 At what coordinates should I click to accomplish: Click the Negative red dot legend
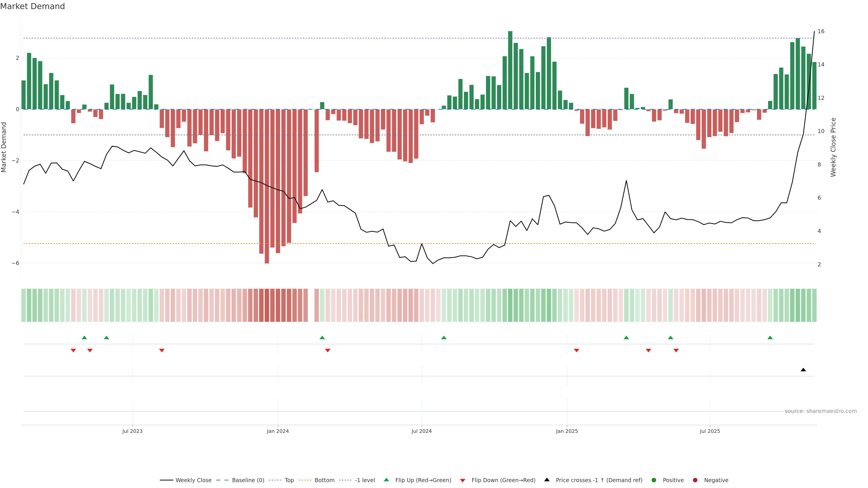coord(695,480)
